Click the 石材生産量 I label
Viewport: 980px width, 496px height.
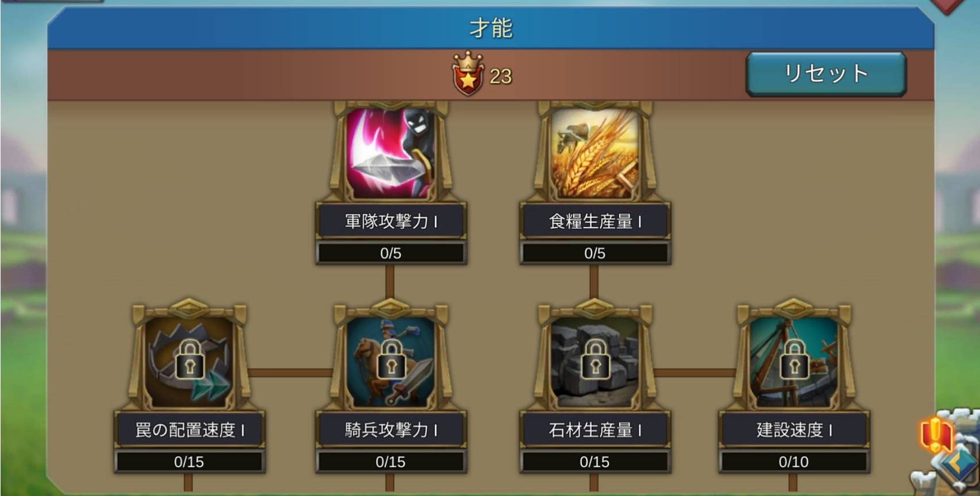595,429
